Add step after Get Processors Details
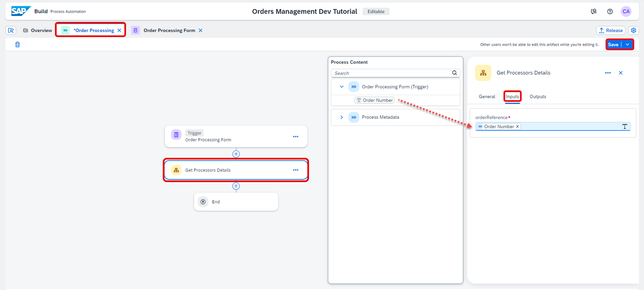Screen dimensions: 644x290 click(236, 186)
